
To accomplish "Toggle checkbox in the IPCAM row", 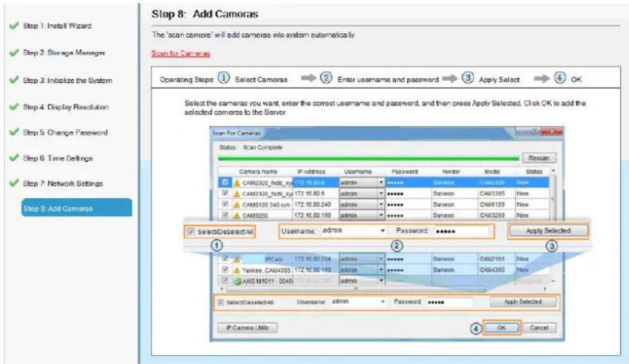I will 225,259.
